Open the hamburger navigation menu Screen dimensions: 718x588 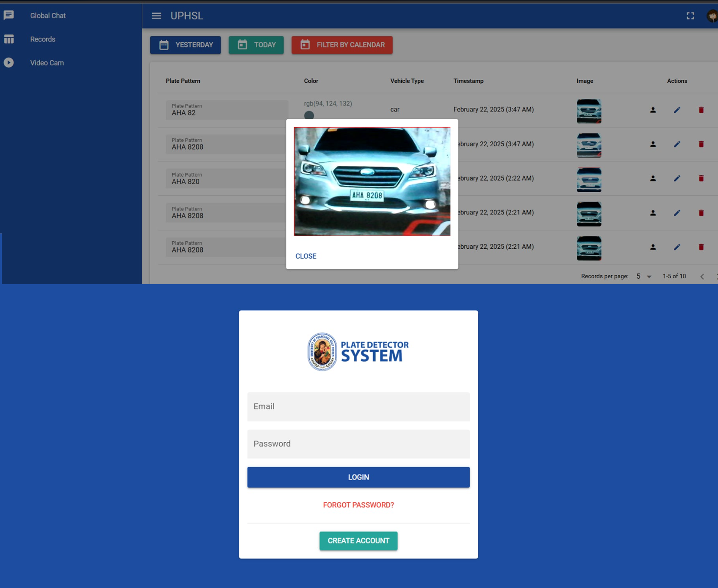156,16
